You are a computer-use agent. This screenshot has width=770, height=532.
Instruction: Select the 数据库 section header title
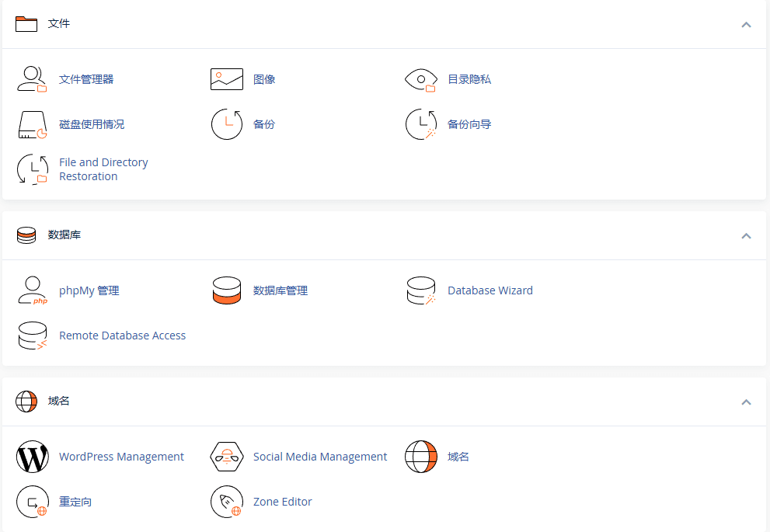click(64, 235)
